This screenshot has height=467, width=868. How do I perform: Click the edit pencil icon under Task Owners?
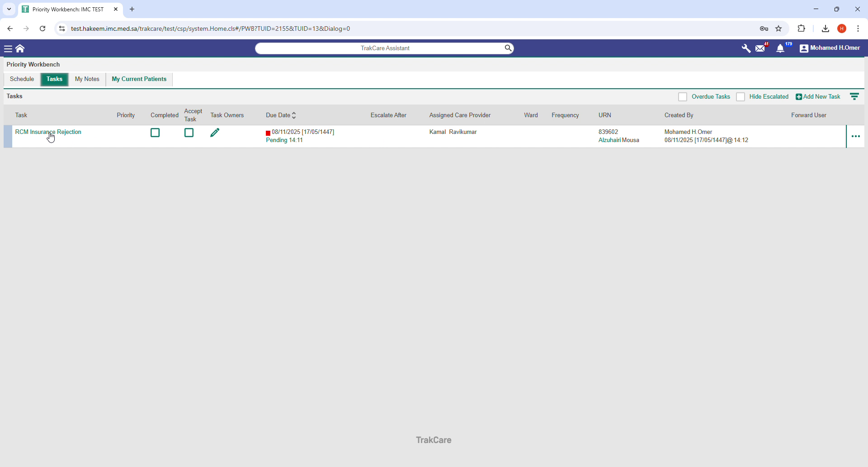point(215,133)
